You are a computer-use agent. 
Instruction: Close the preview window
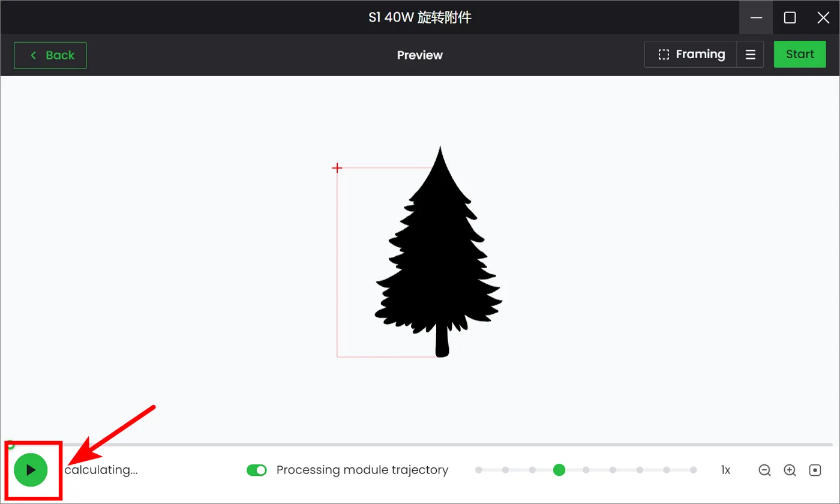point(823,17)
